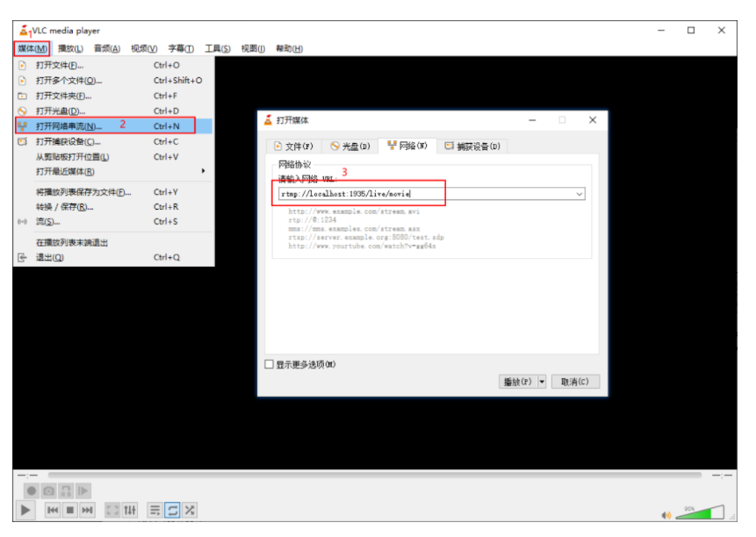Open the 帮助(H) menu
This screenshot has height=537, width=756.
coord(289,48)
